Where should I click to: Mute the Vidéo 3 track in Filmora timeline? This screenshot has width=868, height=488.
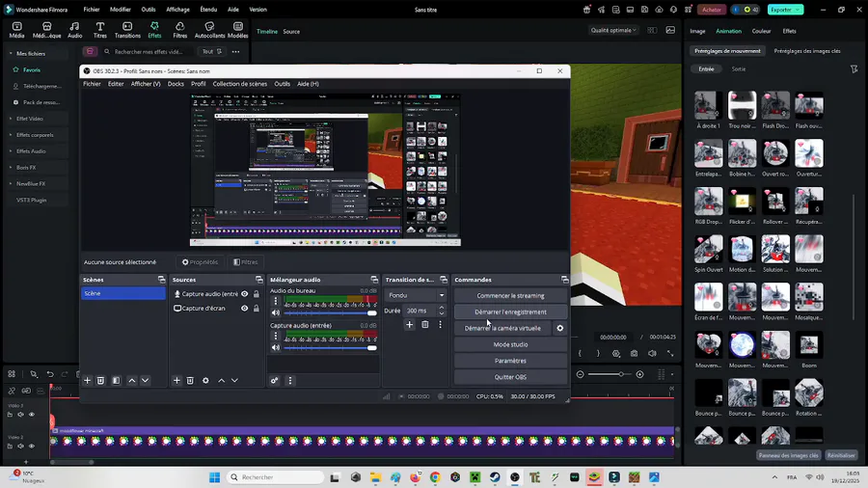(20, 415)
